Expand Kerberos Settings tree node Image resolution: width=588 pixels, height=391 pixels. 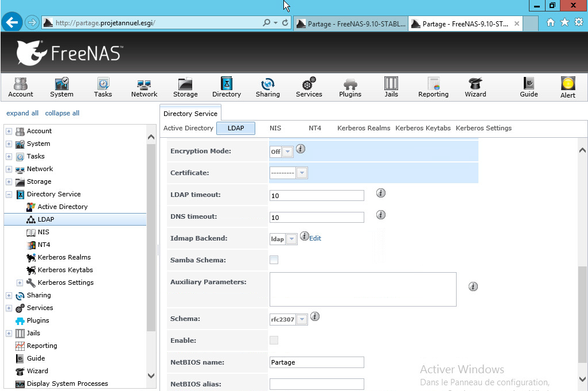tap(20, 282)
